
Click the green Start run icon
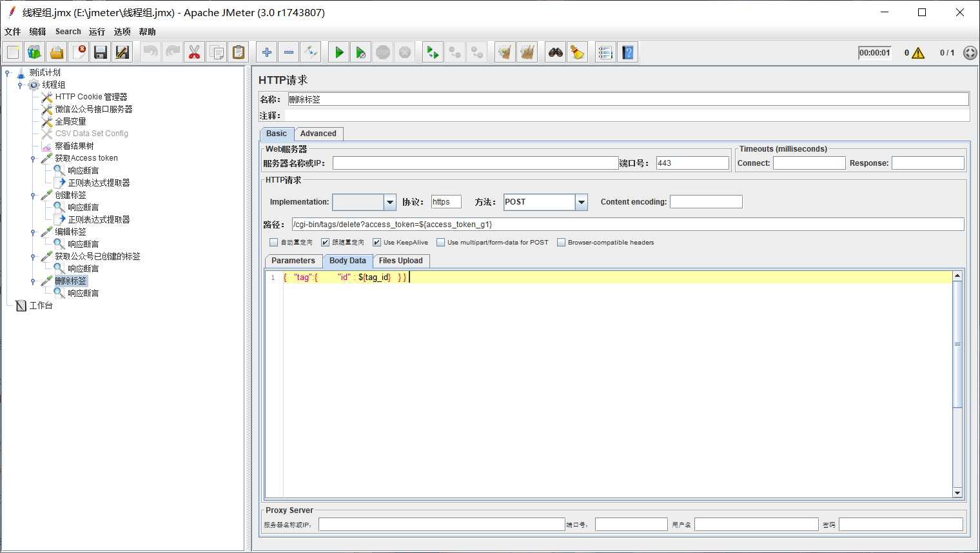(x=339, y=52)
